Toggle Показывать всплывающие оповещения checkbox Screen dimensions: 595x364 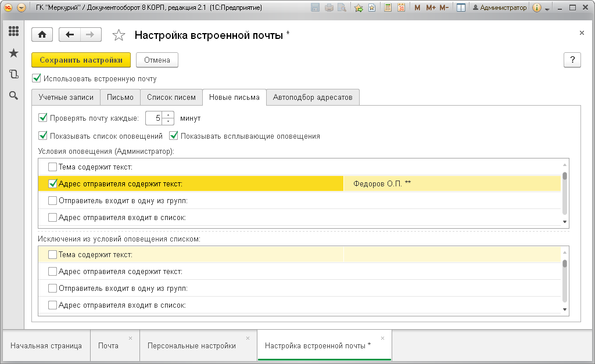click(173, 136)
